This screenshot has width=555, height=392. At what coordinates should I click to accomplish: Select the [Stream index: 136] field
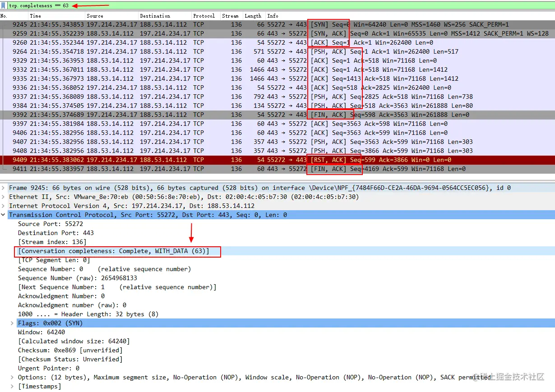[x=52, y=242]
